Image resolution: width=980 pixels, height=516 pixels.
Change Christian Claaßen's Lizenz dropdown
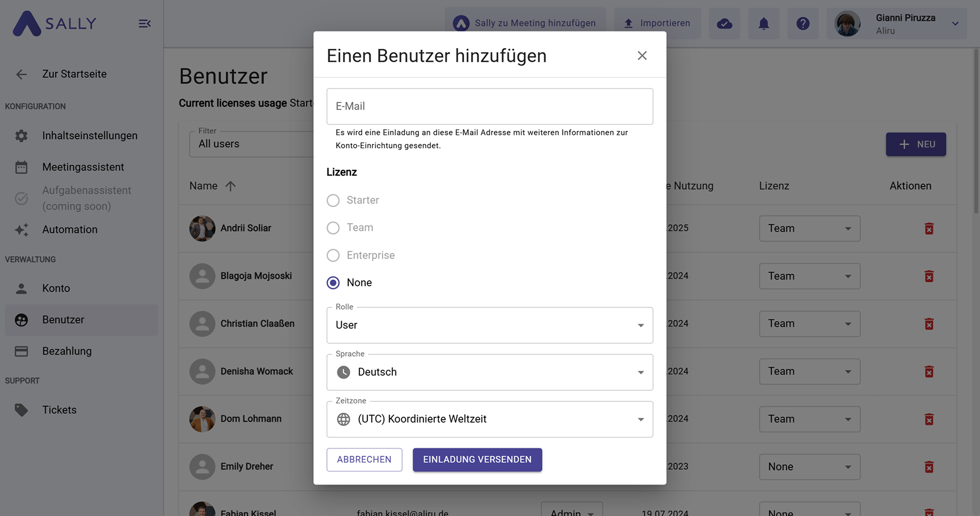pos(809,324)
